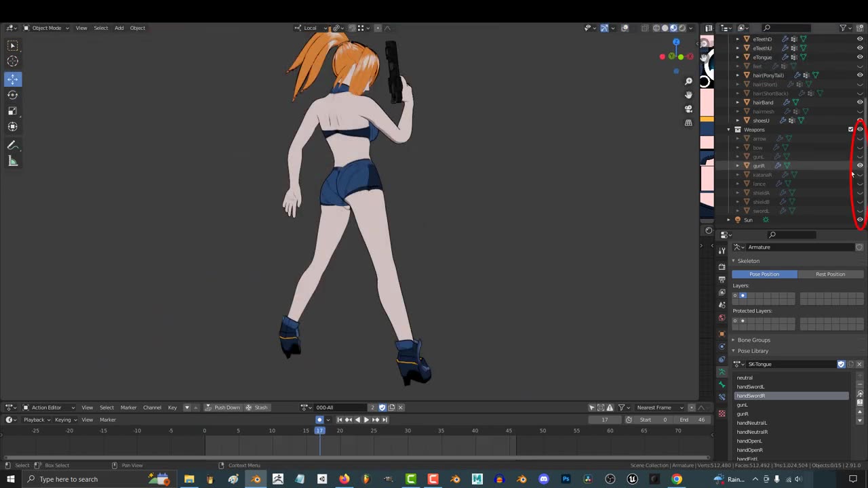Open Object properties tab

tap(722, 333)
